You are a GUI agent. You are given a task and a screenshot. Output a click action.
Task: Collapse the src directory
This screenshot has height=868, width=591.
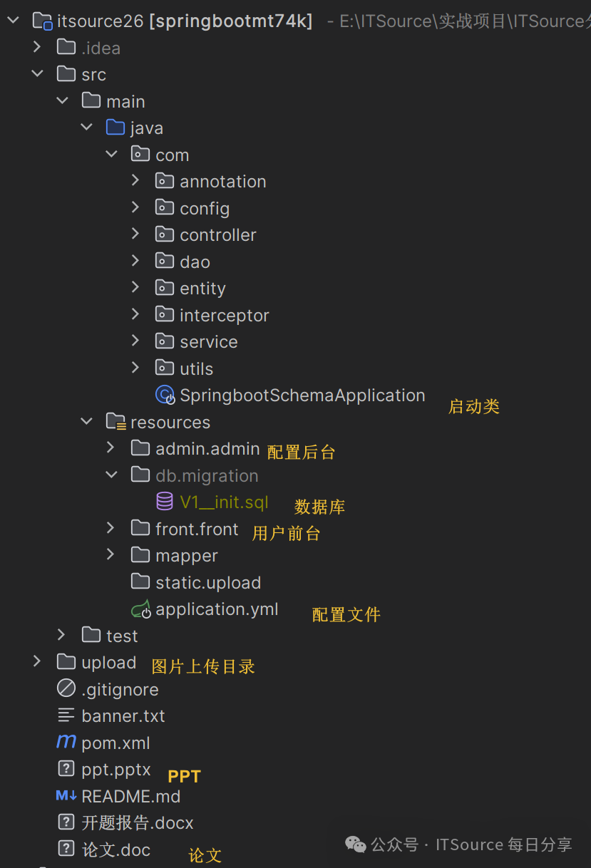tap(37, 74)
